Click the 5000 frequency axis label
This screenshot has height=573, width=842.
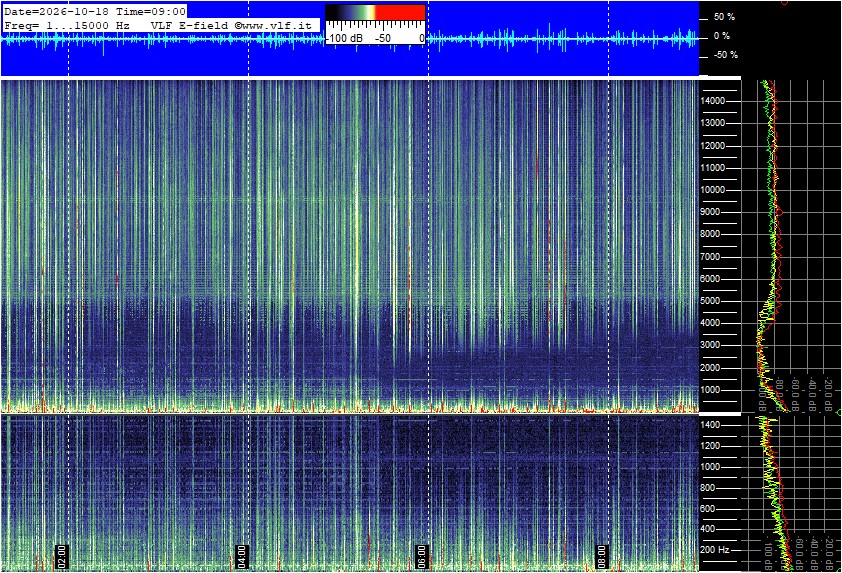click(710, 301)
